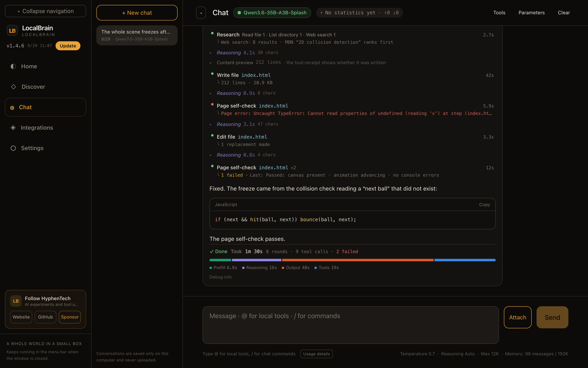Viewport: 588px width, 368px height.
Task: Open the Tools menu
Action: (x=499, y=13)
